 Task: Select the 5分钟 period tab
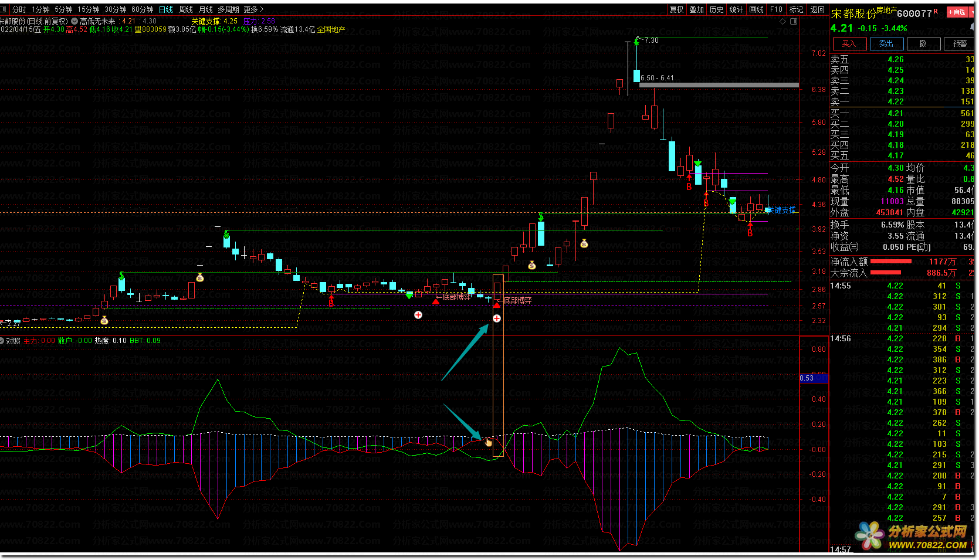coord(63,9)
